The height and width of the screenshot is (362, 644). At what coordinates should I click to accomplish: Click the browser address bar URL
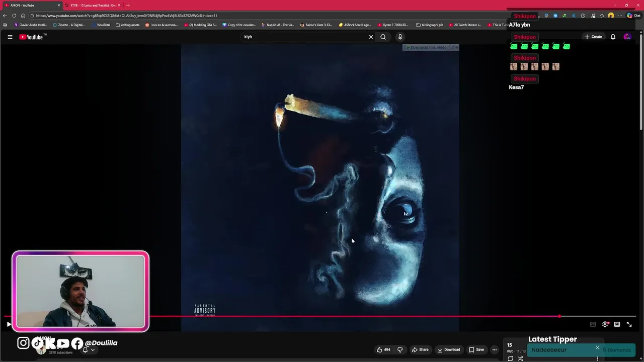click(126, 16)
